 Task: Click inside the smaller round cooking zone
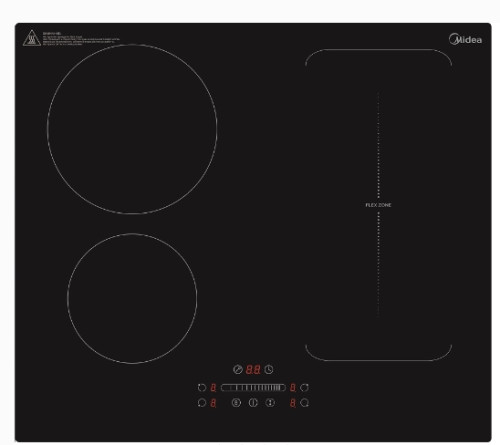132,298
